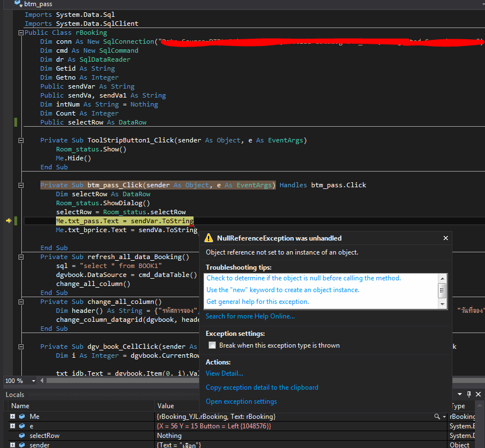Click View Detail... action
The width and height of the screenshot is (485, 448).
[224, 373]
